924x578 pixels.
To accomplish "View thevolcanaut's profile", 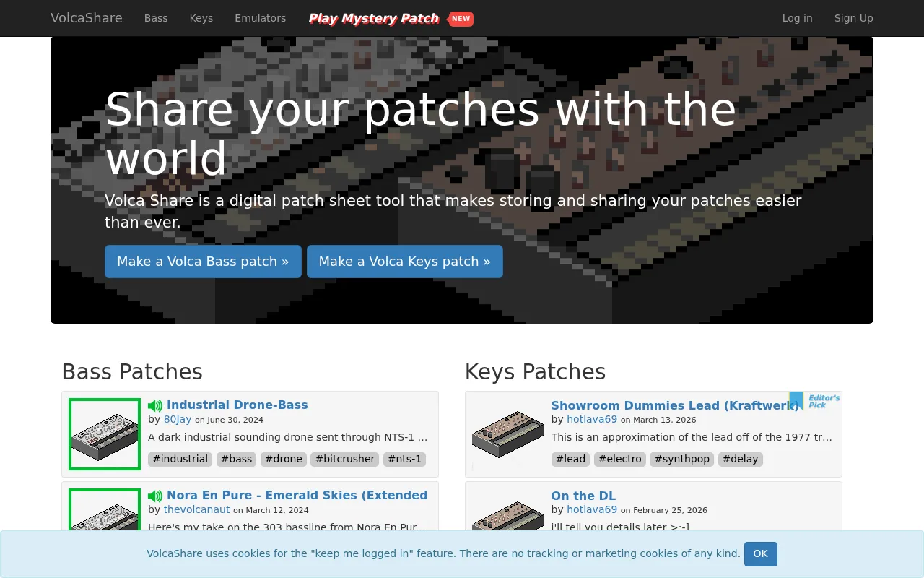I will tap(197, 509).
